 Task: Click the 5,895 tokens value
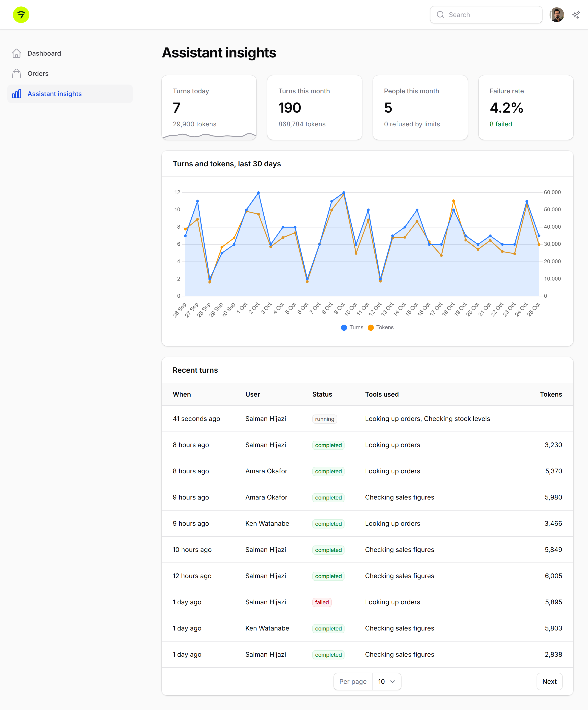pos(554,602)
